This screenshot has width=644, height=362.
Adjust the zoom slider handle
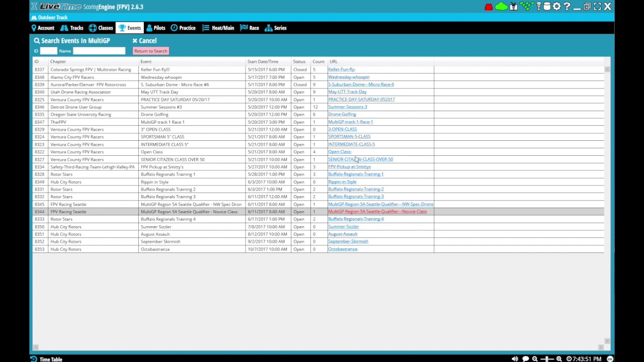tap(547, 359)
